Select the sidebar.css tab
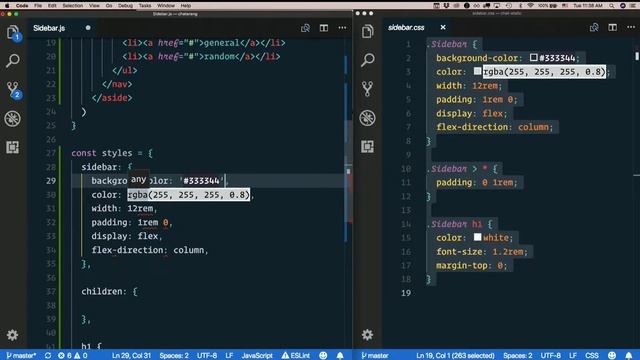The height and width of the screenshot is (360, 640). [406, 27]
